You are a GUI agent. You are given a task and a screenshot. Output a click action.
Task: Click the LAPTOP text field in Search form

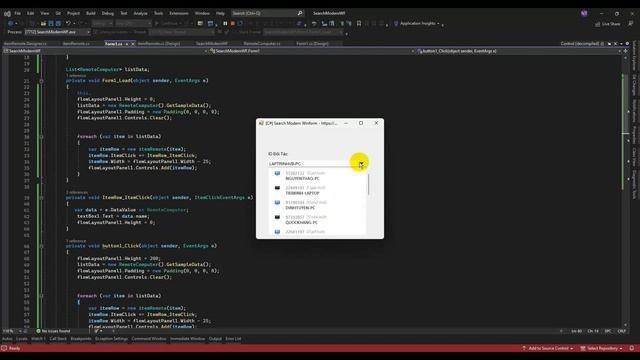pyautogui.click(x=313, y=164)
